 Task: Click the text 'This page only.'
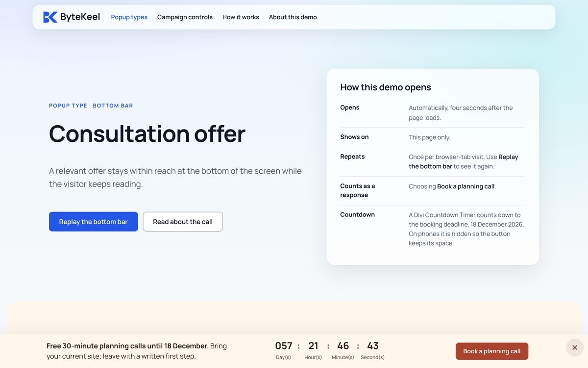point(430,137)
